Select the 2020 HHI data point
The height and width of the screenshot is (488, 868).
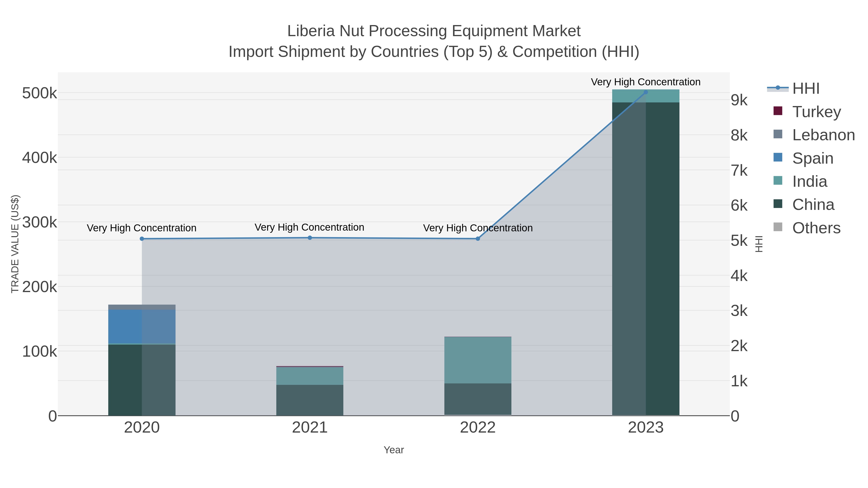click(x=142, y=239)
